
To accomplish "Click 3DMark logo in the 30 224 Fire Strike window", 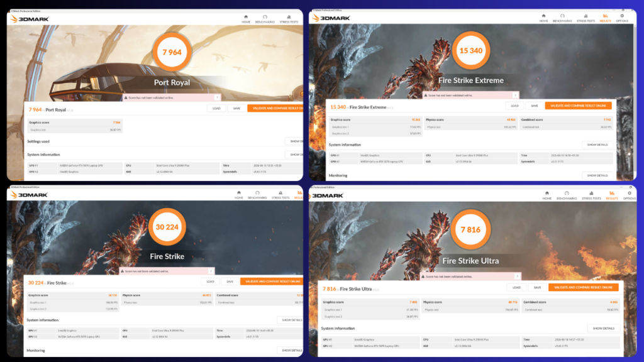I will coord(29,195).
